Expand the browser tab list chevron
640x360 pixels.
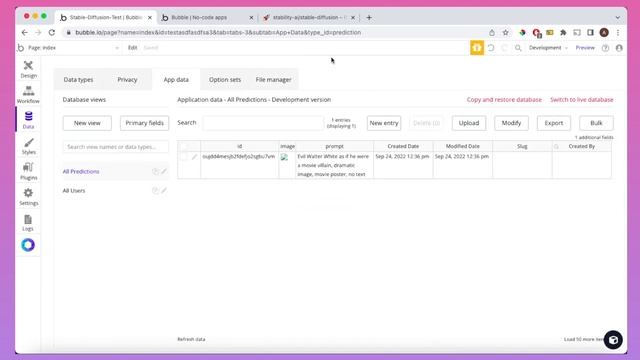pos(618,18)
